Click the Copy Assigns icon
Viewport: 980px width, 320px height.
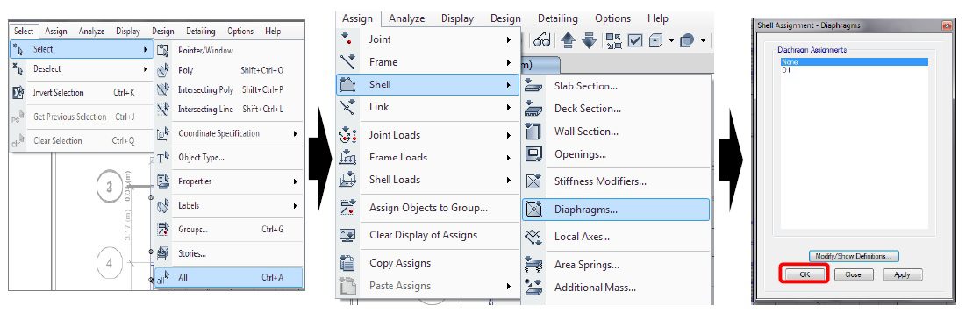pos(347,262)
